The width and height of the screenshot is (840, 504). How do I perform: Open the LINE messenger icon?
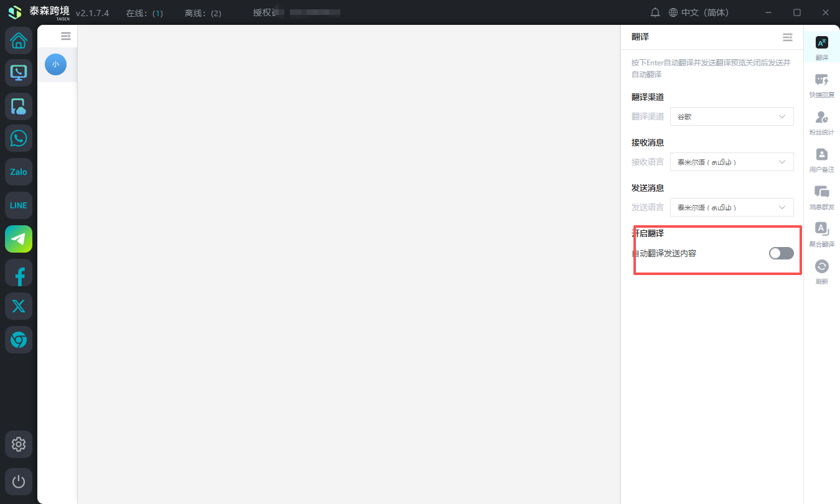click(x=19, y=205)
